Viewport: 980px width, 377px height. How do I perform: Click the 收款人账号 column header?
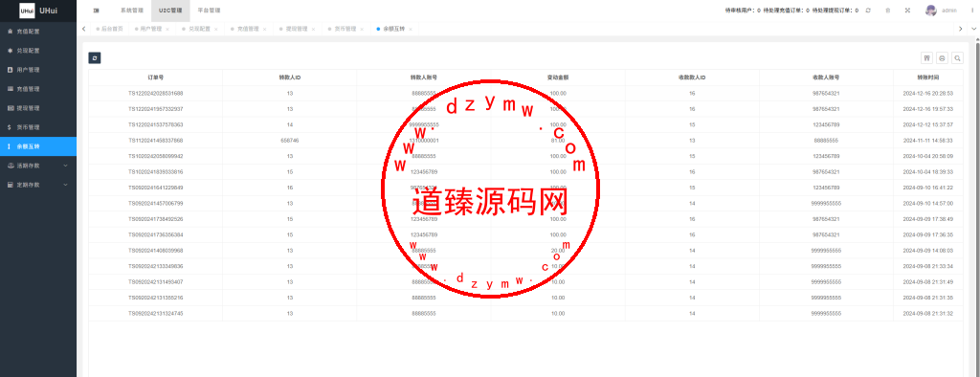(826, 78)
